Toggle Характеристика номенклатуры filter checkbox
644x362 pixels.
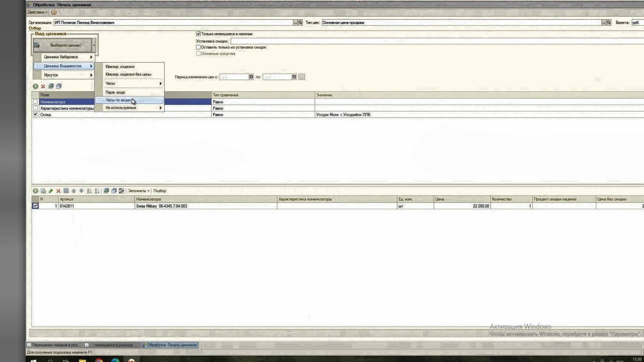[x=35, y=108]
